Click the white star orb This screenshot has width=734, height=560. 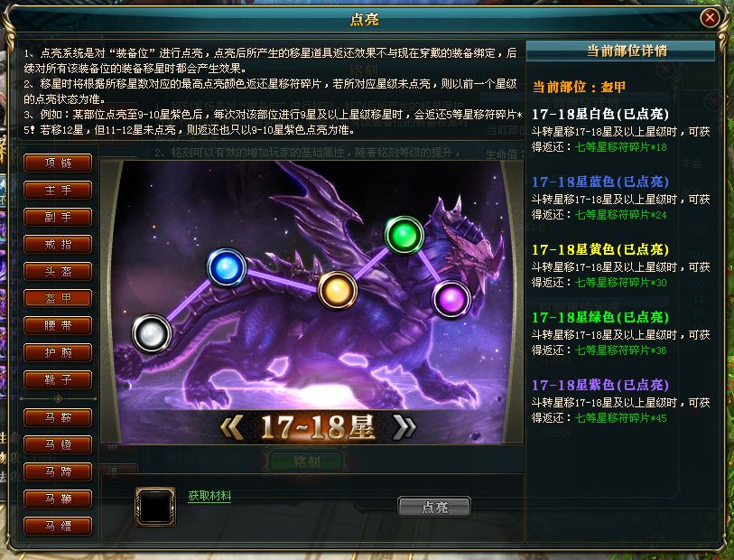point(151,333)
